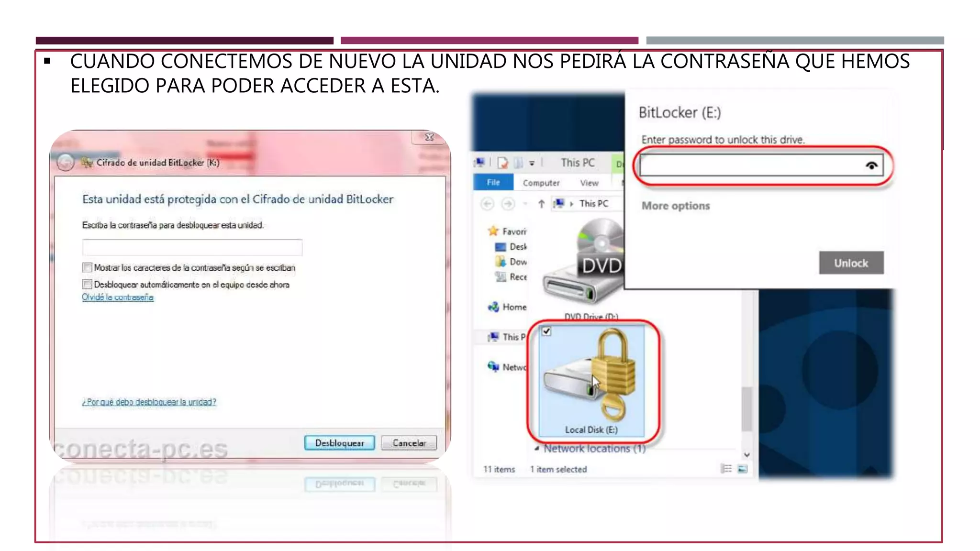Click the Up one level arrow
980x551 pixels.
pyautogui.click(x=541, y=204)
